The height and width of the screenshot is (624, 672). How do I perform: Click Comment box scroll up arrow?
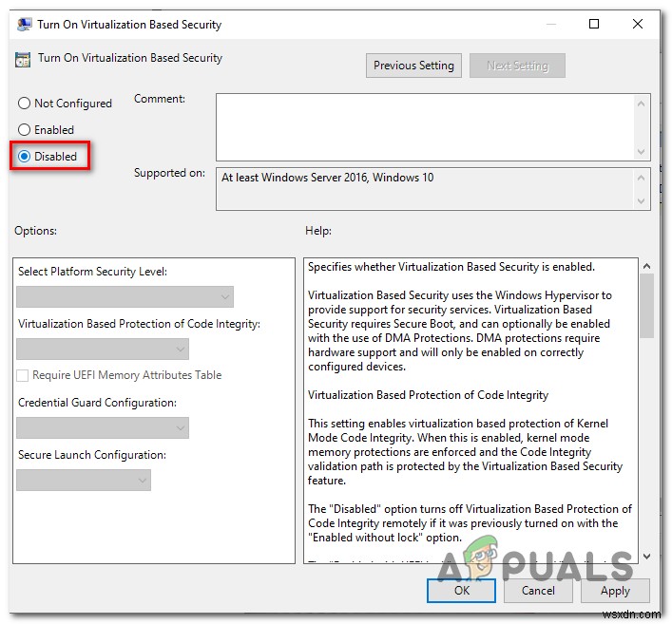coord(642,104)
